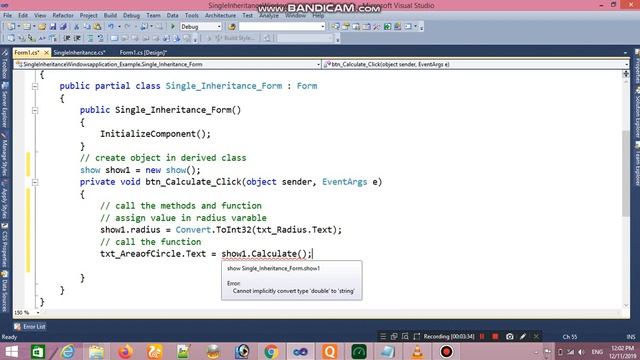Open the Architecture menu
This screenshot has width=640, height=360.
pos(220,16)
